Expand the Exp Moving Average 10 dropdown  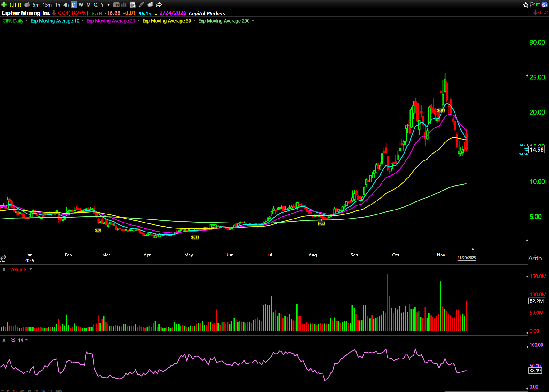(83, 21)
